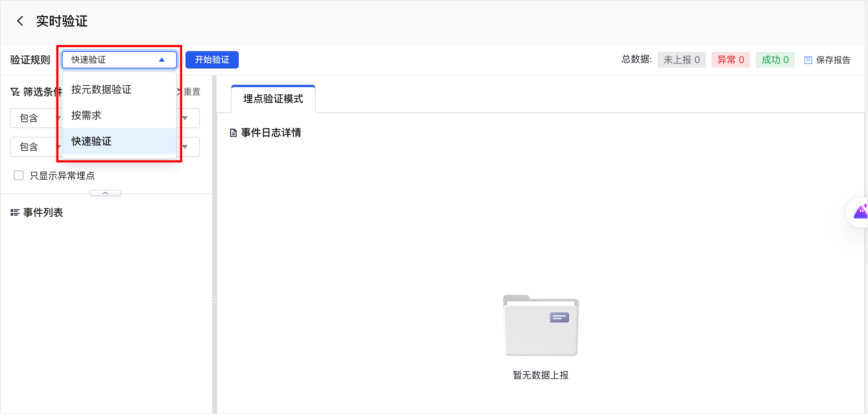Click 保存报告 link
868x414 pixels.
point(833,60)
